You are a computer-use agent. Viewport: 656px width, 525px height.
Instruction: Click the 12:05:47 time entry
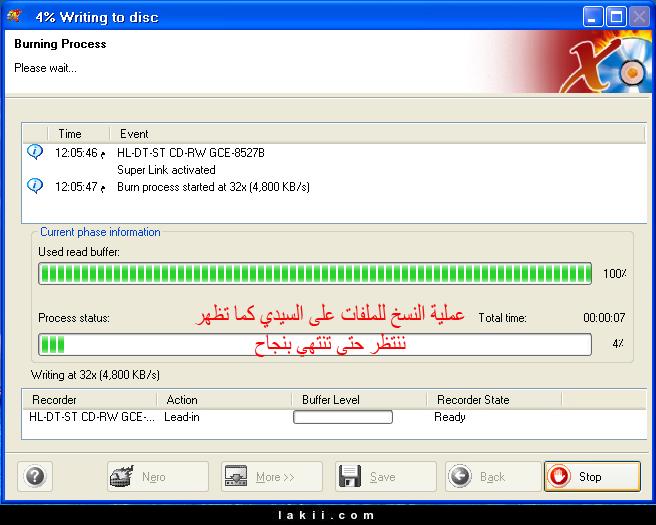tap(80, 187)
